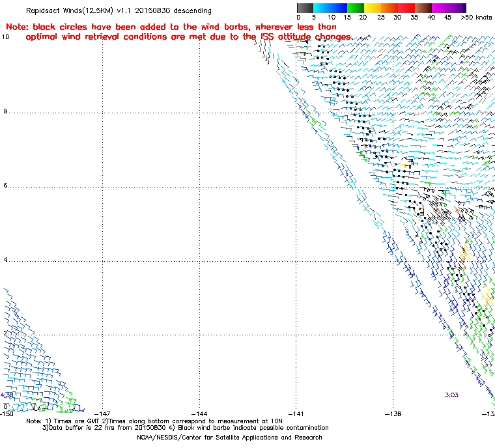Screen dimensions: 495x448
Task: Click the legend tick label '25'
Action: coord(381,18)
